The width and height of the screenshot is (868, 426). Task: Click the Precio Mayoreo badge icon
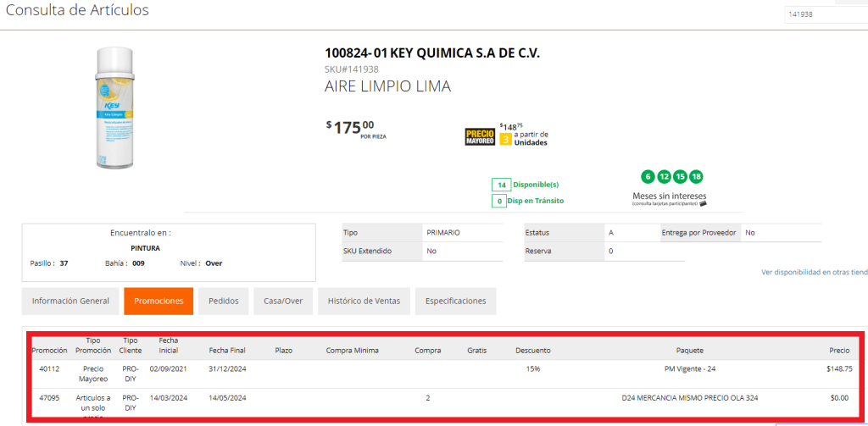coord(480,136)
